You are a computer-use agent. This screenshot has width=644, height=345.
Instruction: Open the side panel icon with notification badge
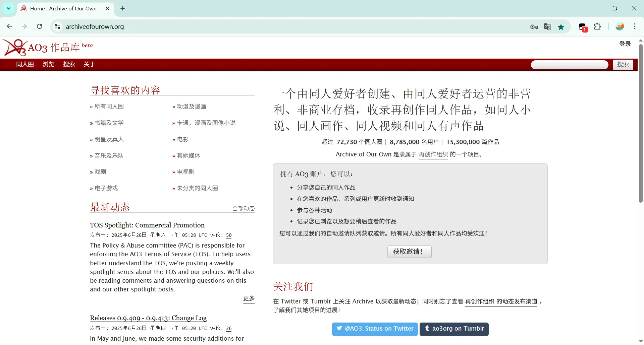click(582, 27)
